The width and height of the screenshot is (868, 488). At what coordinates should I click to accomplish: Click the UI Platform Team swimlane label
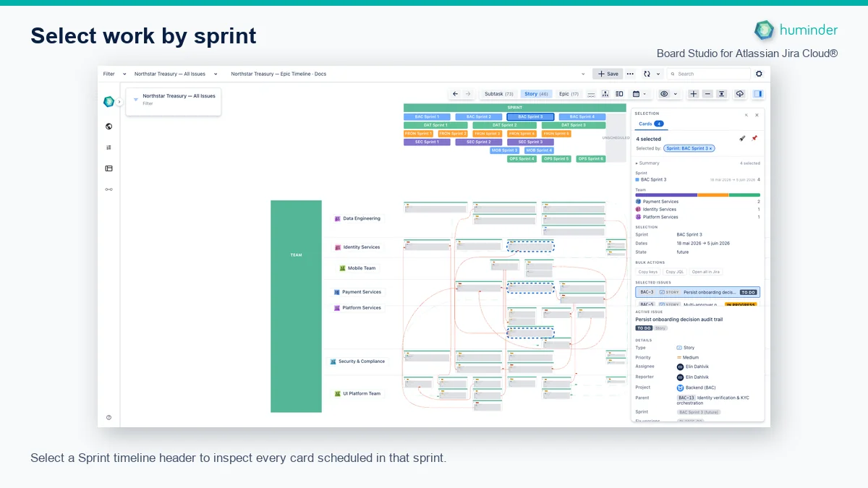(357, 394)
